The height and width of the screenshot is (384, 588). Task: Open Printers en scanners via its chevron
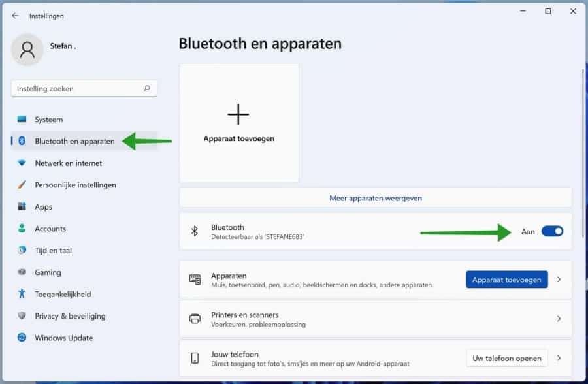(561, 319)
